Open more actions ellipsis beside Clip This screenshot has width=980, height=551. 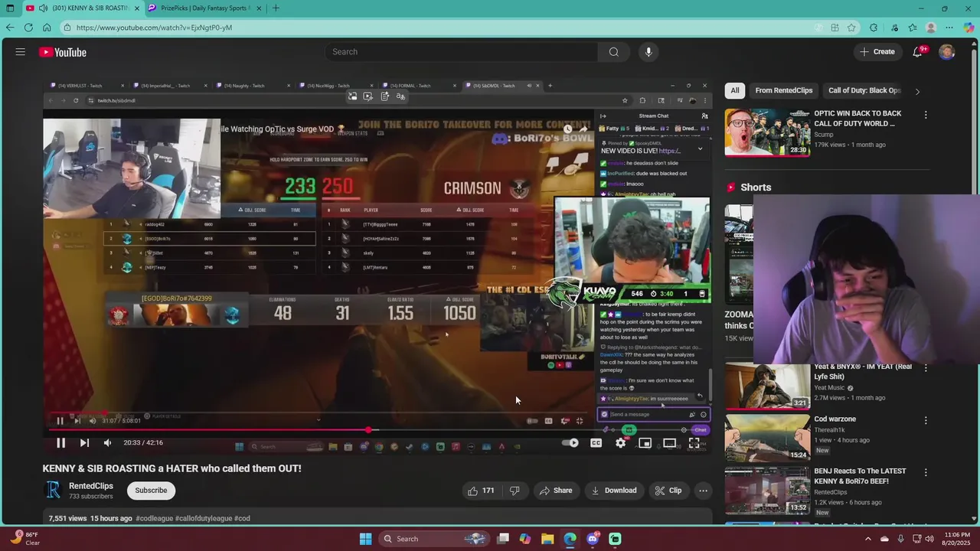point(703,491)
